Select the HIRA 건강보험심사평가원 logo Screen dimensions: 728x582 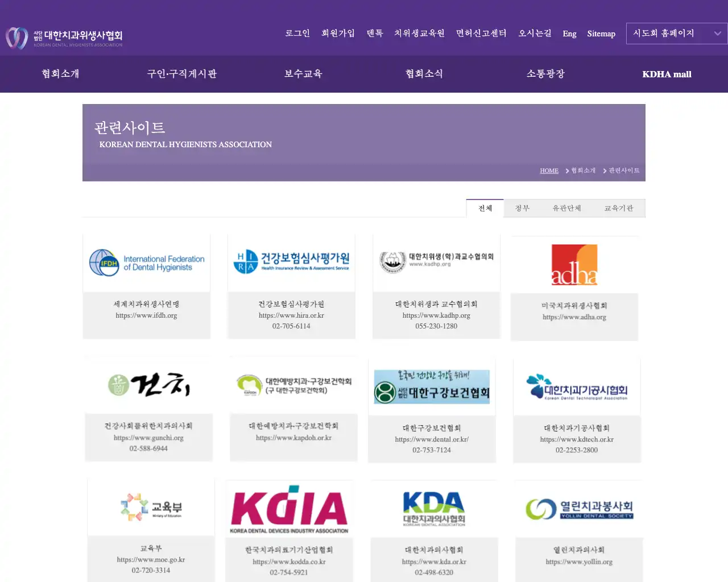tap(291, 262)
